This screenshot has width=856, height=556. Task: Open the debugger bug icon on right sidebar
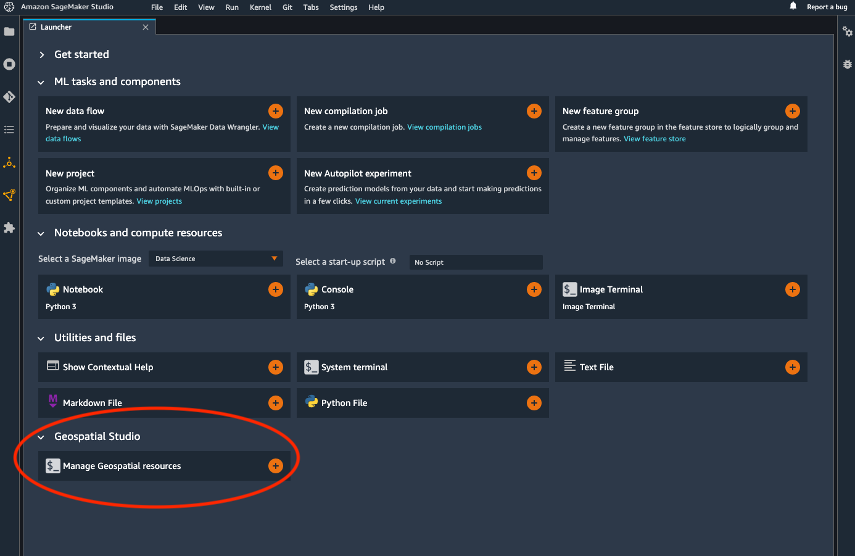[847, 64]
